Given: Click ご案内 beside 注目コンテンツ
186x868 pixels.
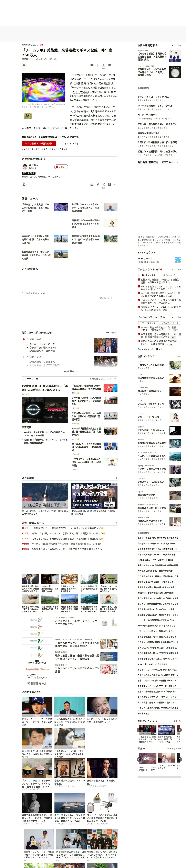Looking at the screenshot, I should tap(178, 356).
